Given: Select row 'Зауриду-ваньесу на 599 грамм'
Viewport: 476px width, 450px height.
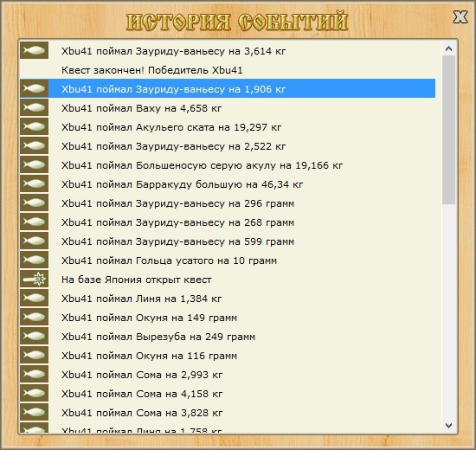Looking at the screenshot, I should 228,241.
